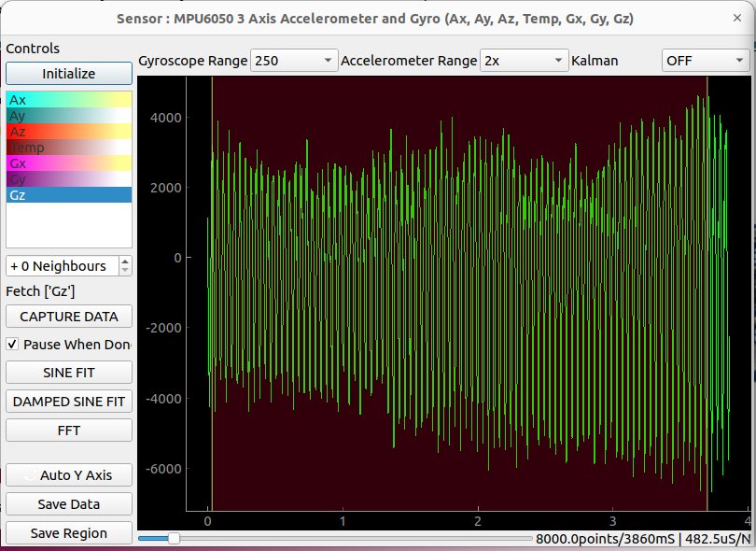This screenshot has height=551, width=756.
Task: Select the Gy gyroscope channel
Action: 68,179
